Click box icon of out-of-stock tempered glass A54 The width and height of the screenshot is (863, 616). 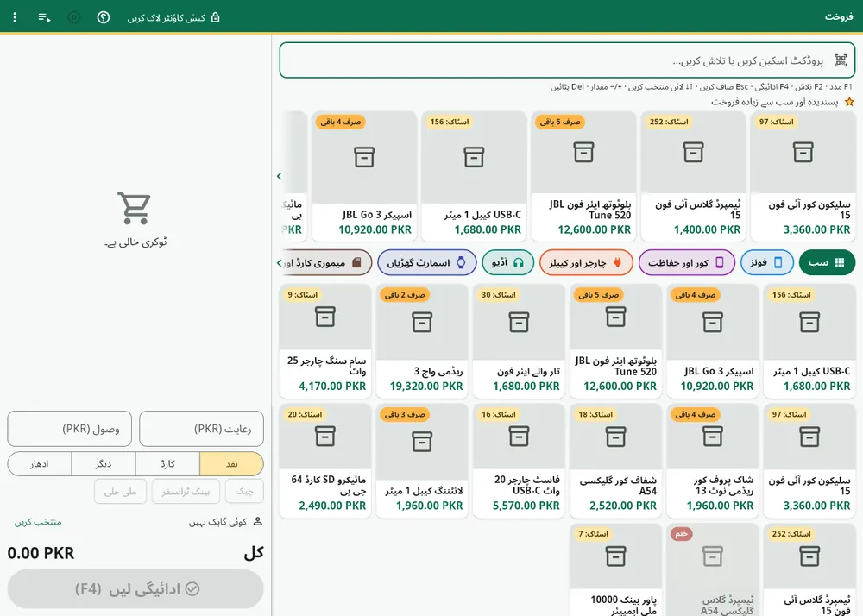point(713,556)
